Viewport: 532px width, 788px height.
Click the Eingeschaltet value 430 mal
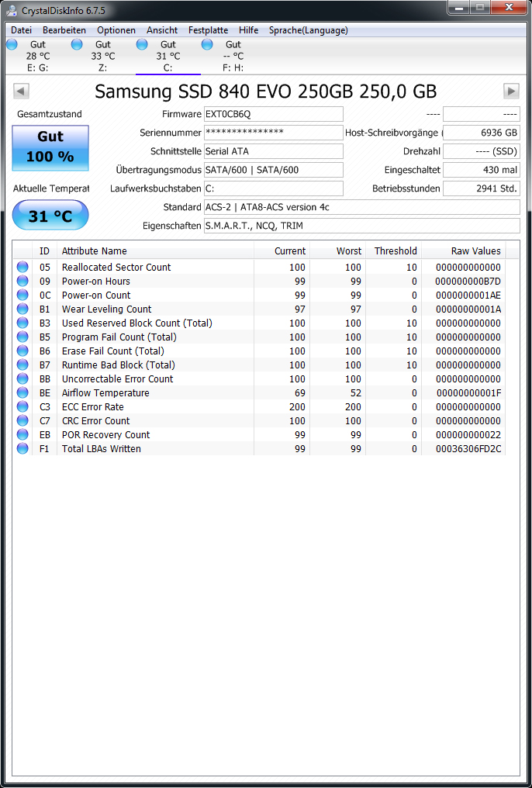482,170
